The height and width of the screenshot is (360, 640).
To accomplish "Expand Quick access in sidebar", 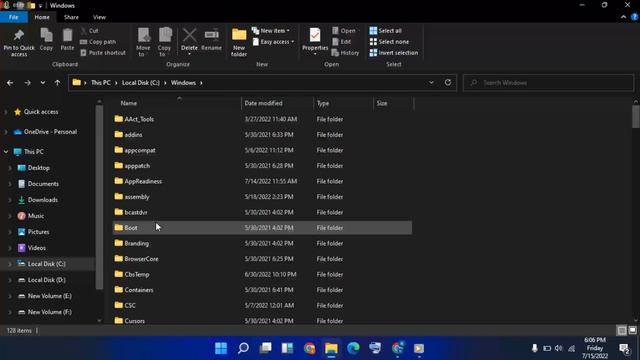I will point(6,112).
